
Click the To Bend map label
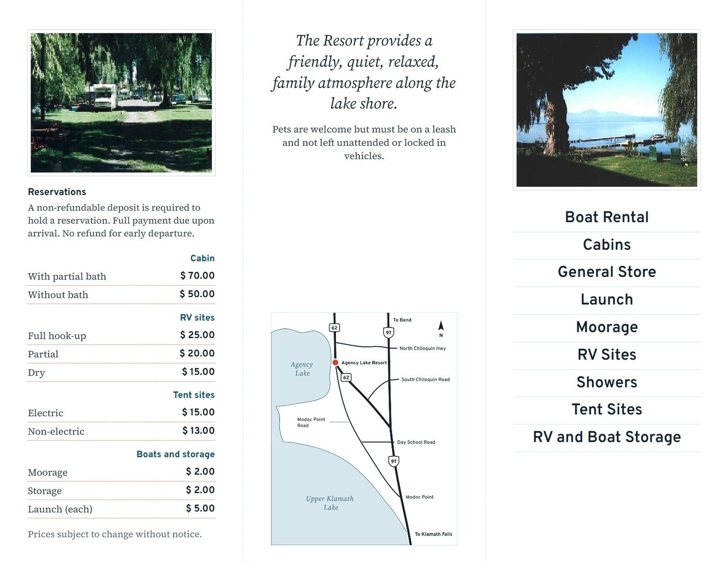point(402,320)
